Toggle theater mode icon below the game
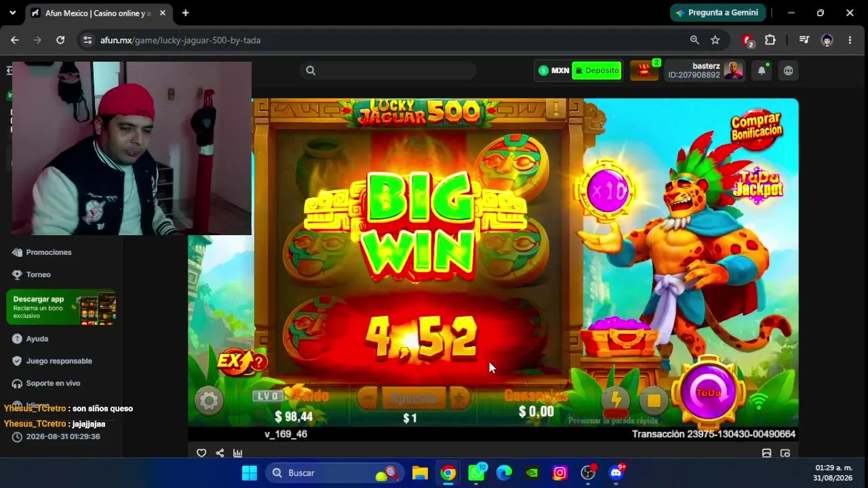This screenshot has height=488, width=868. point(767,453)
